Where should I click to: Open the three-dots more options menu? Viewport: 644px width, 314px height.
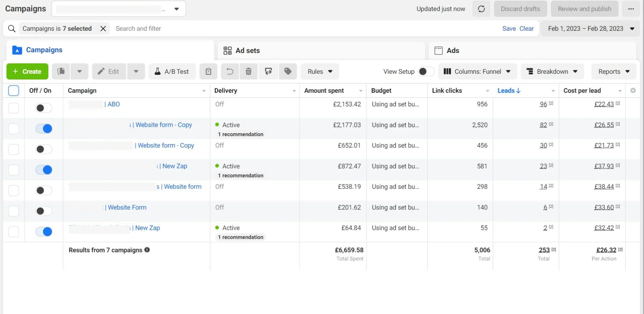(631, 9)
